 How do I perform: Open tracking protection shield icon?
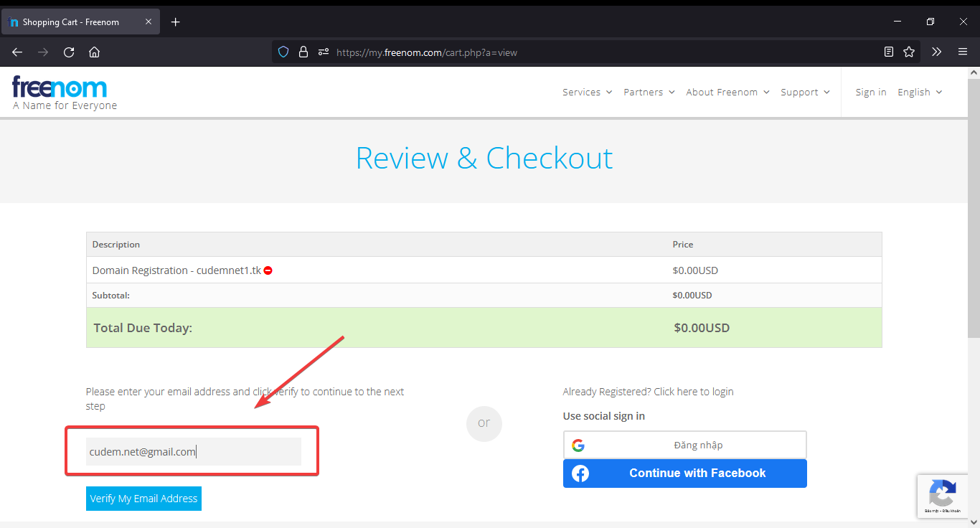(283, 52)
